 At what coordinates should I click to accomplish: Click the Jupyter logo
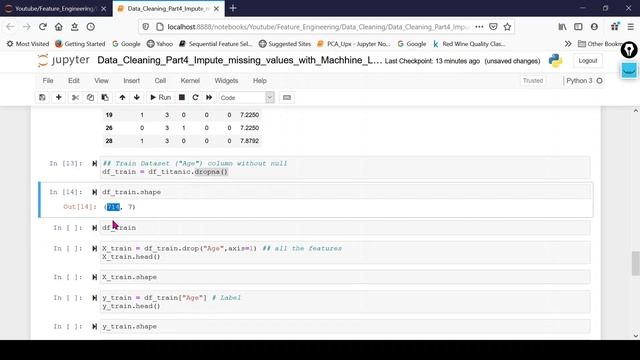pos(64,60)
